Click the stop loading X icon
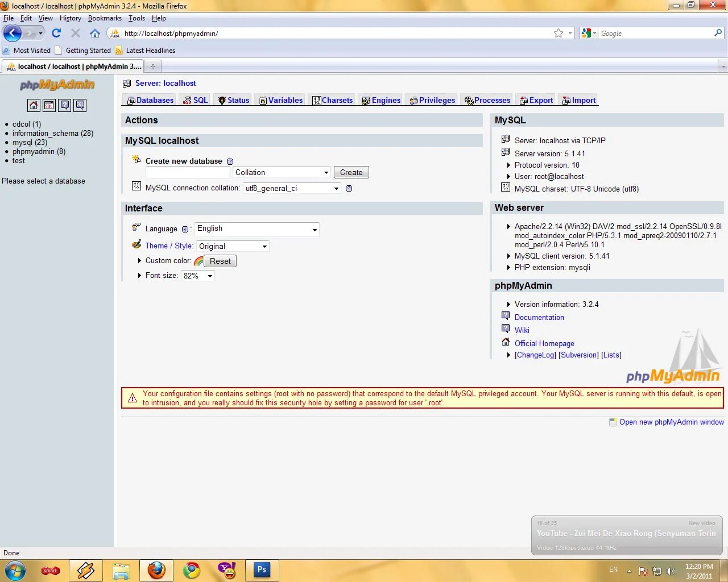Viewport: 728px width, 582px height. pyautogui.click(x=76, y=33)
